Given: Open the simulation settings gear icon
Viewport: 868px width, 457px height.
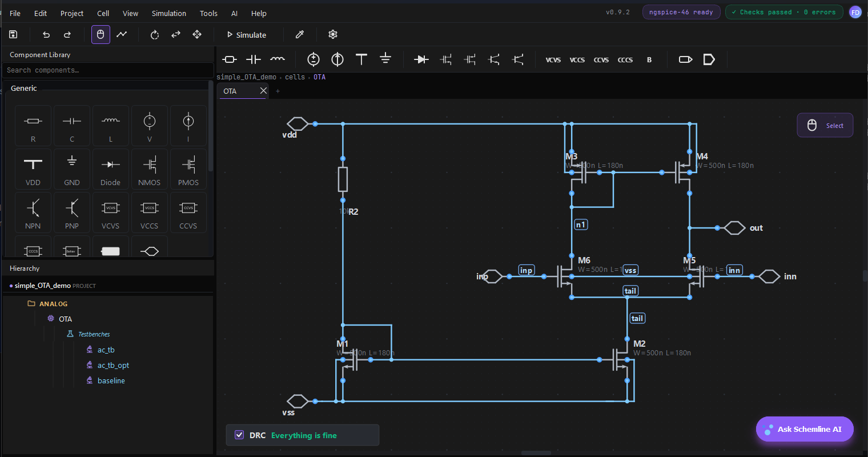Looking at the screenshot, I should [x=333, y=35].
